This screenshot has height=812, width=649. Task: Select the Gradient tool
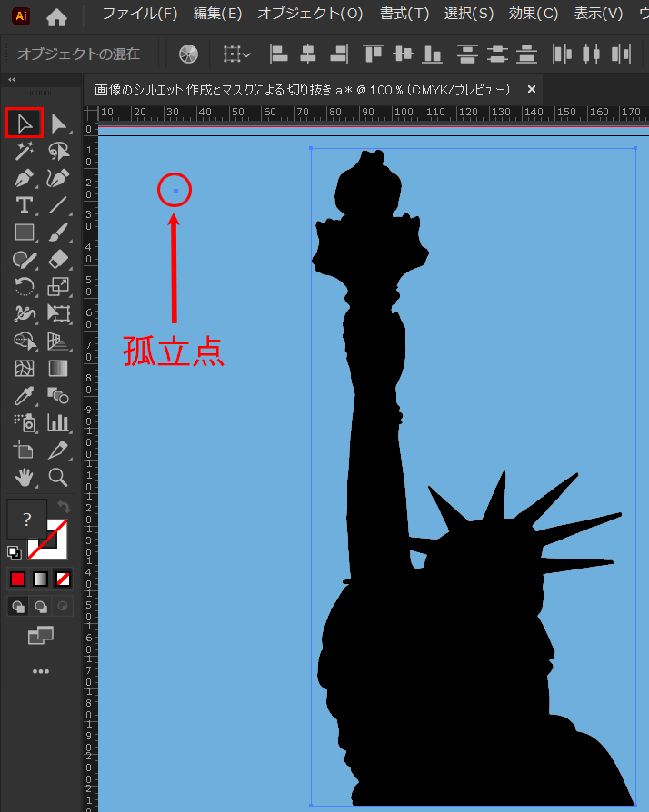pos(58,368)
